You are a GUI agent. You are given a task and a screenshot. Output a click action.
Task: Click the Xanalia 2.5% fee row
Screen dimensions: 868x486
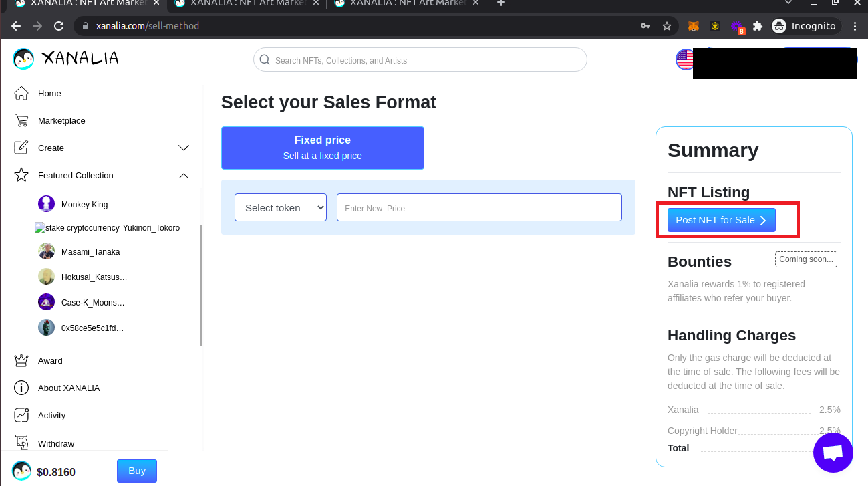pyautogui.click(x=754, y=410)
